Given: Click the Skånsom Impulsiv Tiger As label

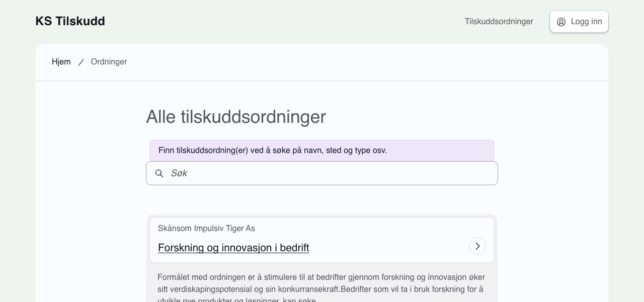Looking at the screenshot, I should (206, 229).
